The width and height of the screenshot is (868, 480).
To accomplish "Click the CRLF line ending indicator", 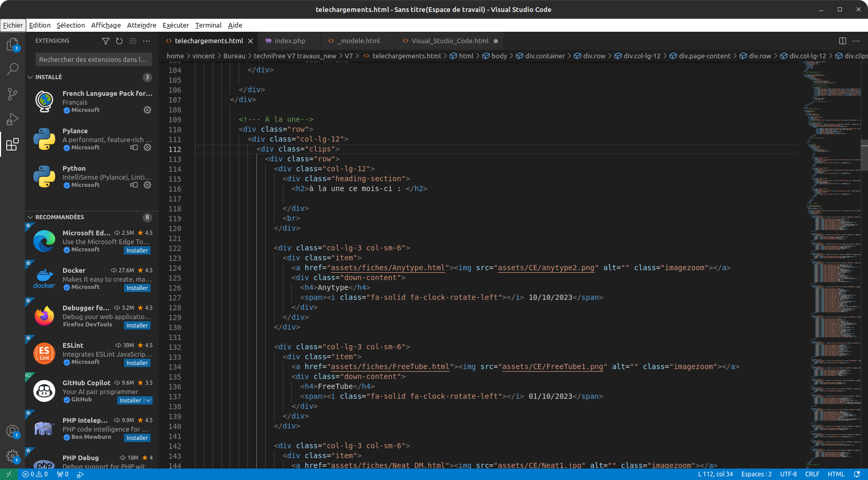I will pos(812,474).
